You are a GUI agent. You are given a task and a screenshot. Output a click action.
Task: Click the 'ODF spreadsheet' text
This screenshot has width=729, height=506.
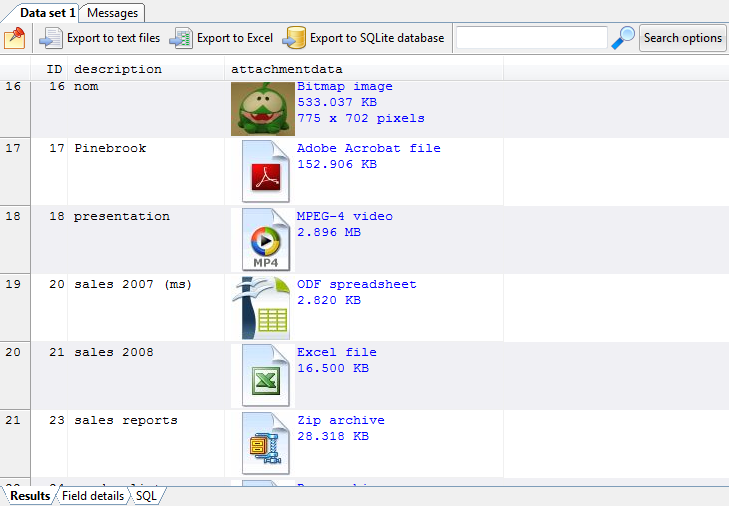[357, 284]
